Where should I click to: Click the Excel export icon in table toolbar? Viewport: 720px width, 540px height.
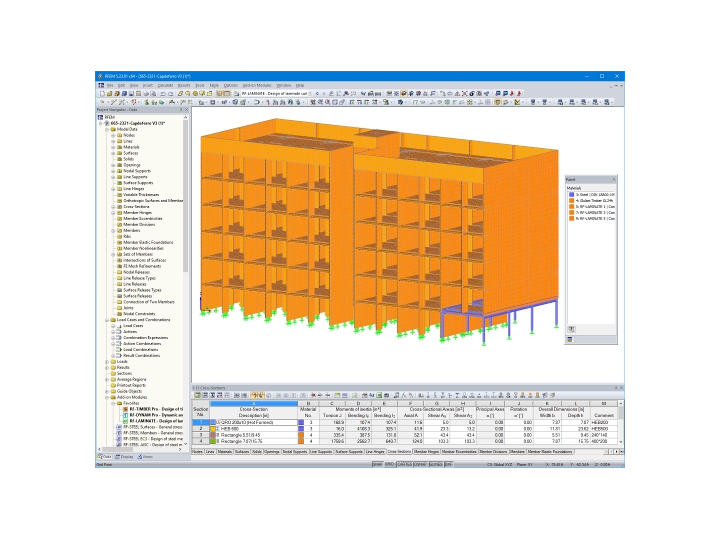pyautogui.click(x=379, y=395)
